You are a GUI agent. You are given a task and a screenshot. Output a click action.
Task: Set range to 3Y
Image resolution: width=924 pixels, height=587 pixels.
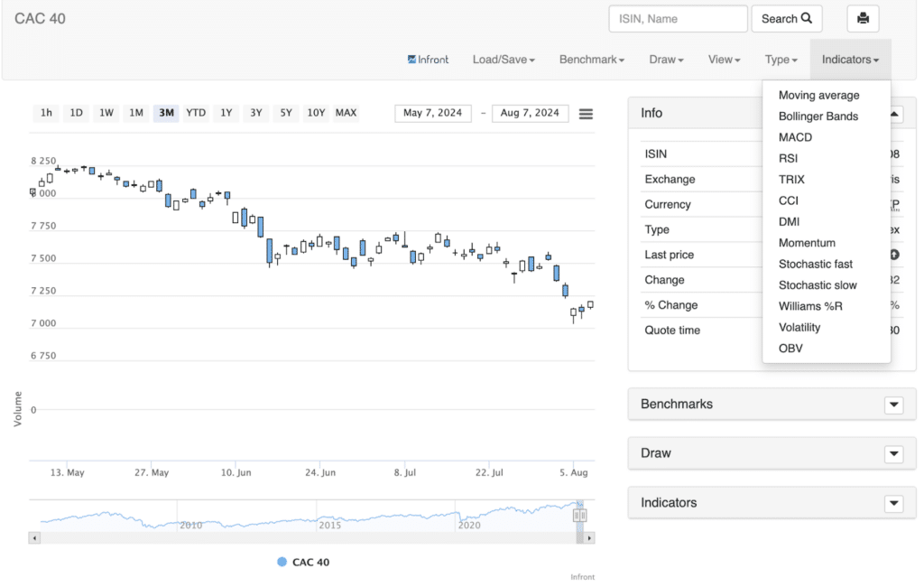[255, 113]
